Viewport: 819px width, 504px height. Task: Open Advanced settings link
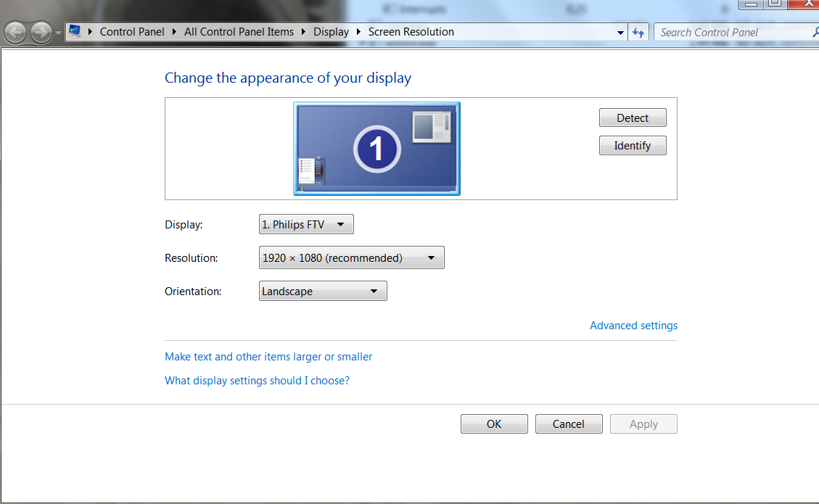(x=633, y=326)
